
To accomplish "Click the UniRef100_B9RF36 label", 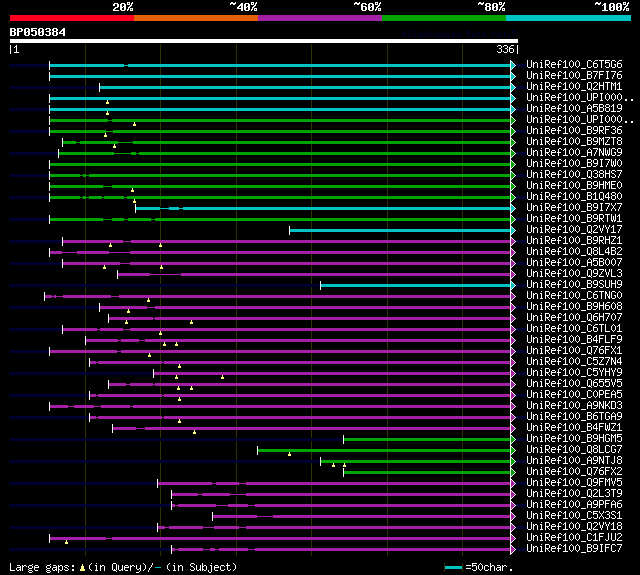I will tap(574, 131).
